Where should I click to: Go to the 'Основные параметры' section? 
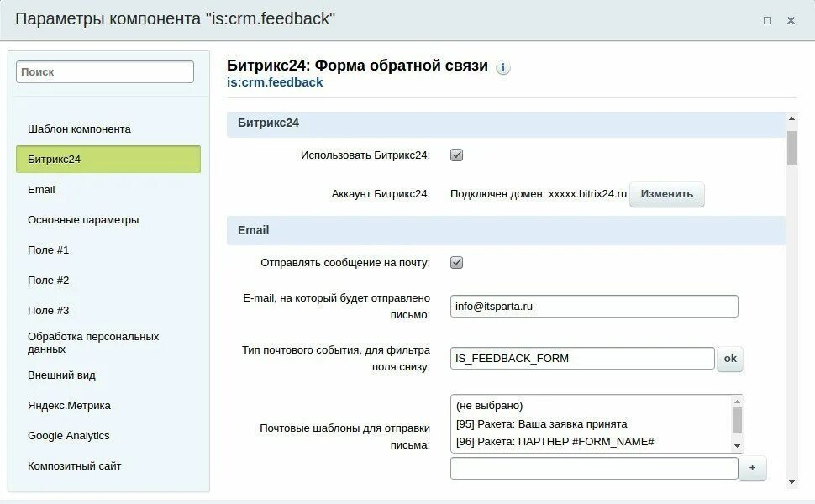click(x=83, y=219)
